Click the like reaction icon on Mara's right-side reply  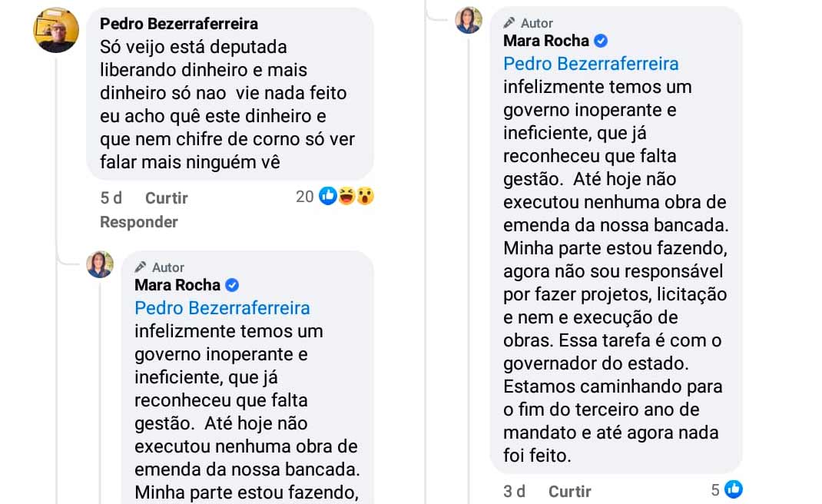(x=735, y=490)
